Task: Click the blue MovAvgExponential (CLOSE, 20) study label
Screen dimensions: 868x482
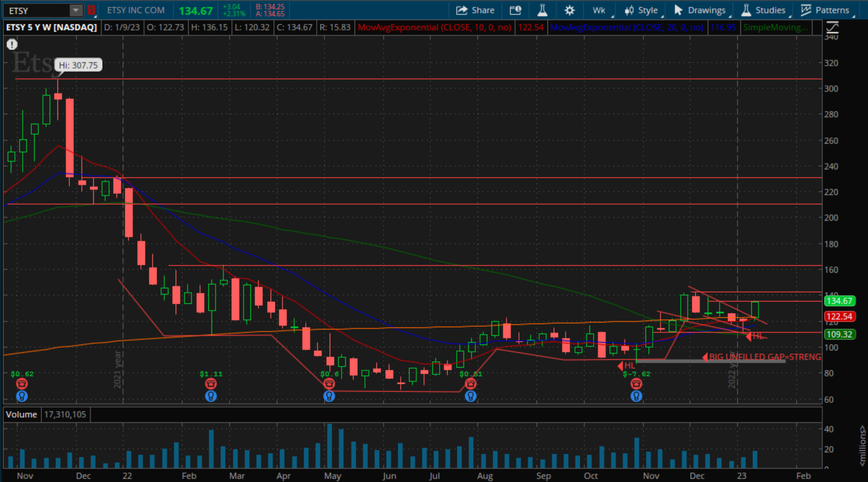Action: (627, 27)
